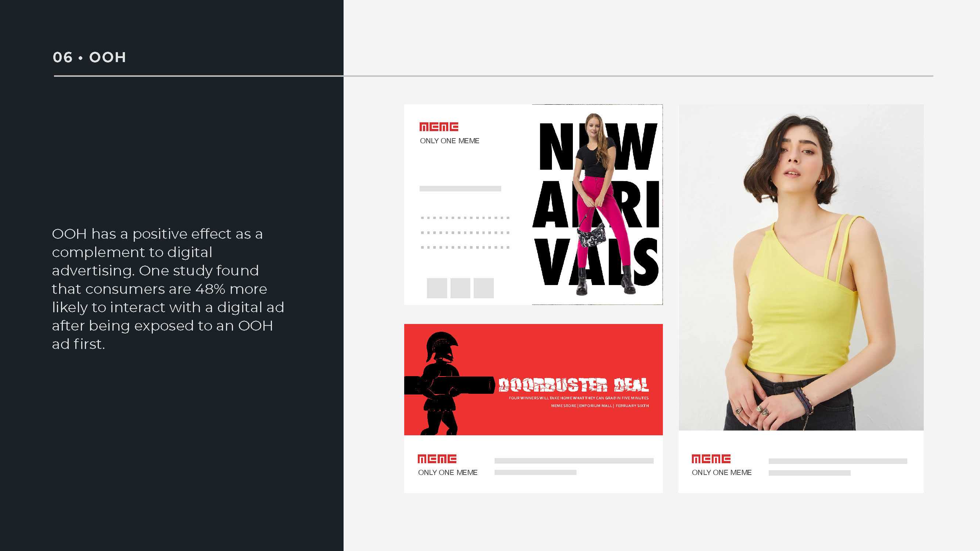Click the Meme Store Emporium Mall line
The width and height of the screenshot is (980, 551).
(x=600, y=406)
